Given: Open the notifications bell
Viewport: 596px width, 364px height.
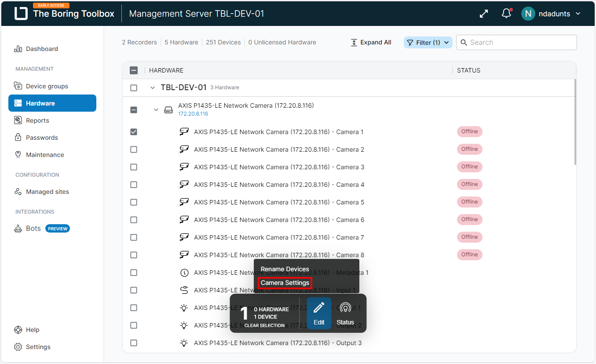Looking at the screenshot, I should point(507,14).
